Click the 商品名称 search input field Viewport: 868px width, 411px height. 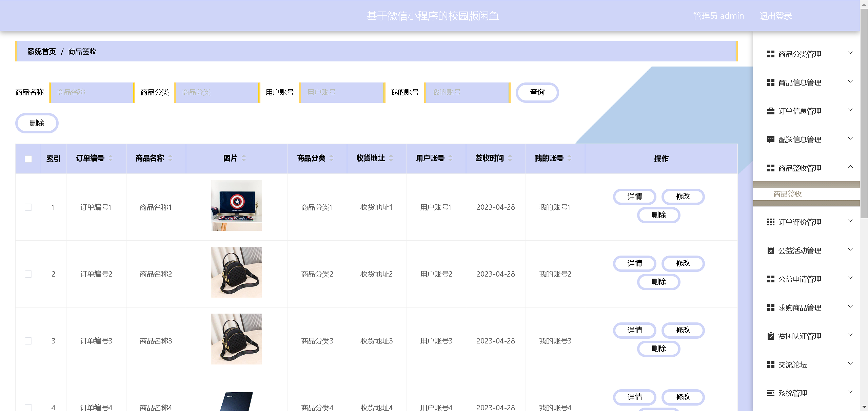click(x=92, y=92)
